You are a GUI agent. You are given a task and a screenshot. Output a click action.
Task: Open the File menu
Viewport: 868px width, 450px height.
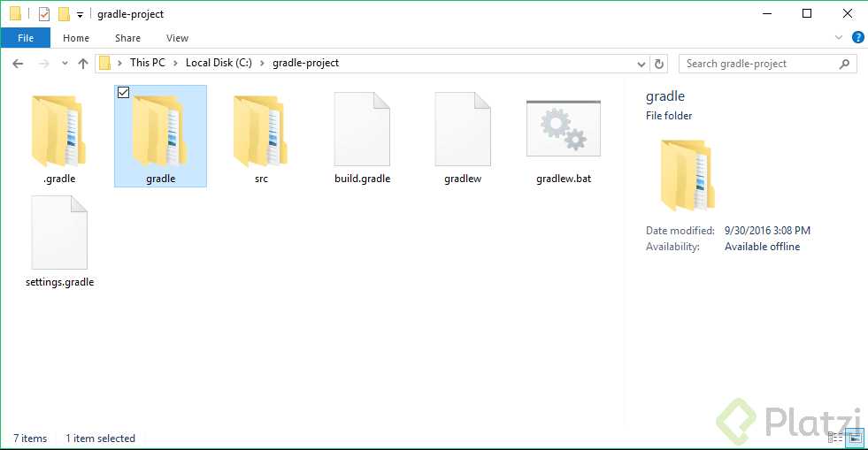(x=26, y=38)
